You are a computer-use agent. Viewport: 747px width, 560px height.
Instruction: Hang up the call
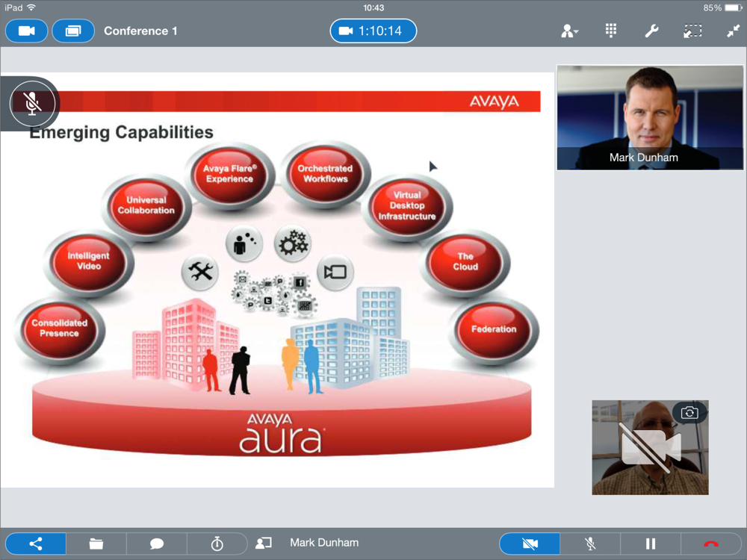[710, 544]
